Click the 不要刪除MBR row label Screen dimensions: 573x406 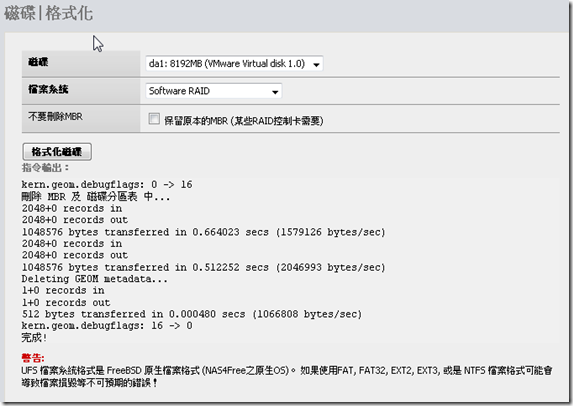pyautogui.click(x=56, y=117)
